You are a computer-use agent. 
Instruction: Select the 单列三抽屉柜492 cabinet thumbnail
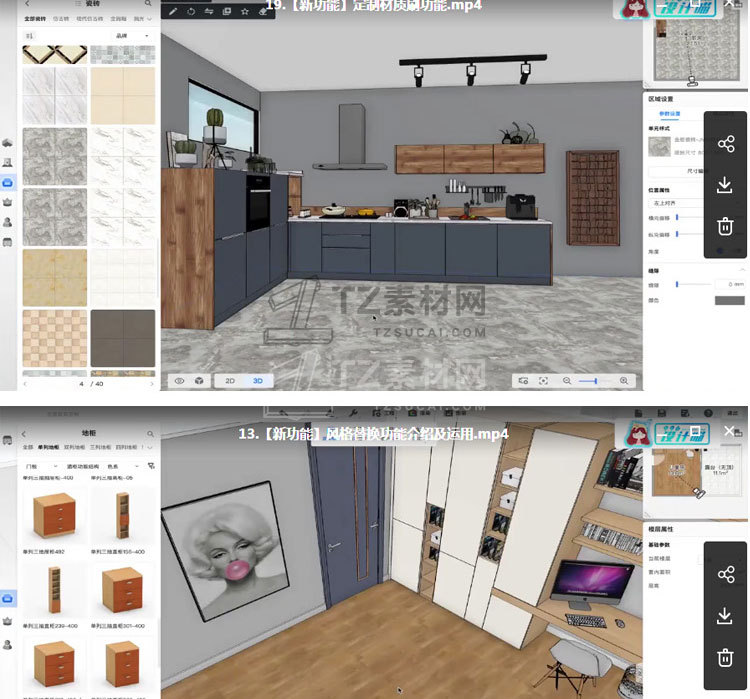click(x=55, y=516)
